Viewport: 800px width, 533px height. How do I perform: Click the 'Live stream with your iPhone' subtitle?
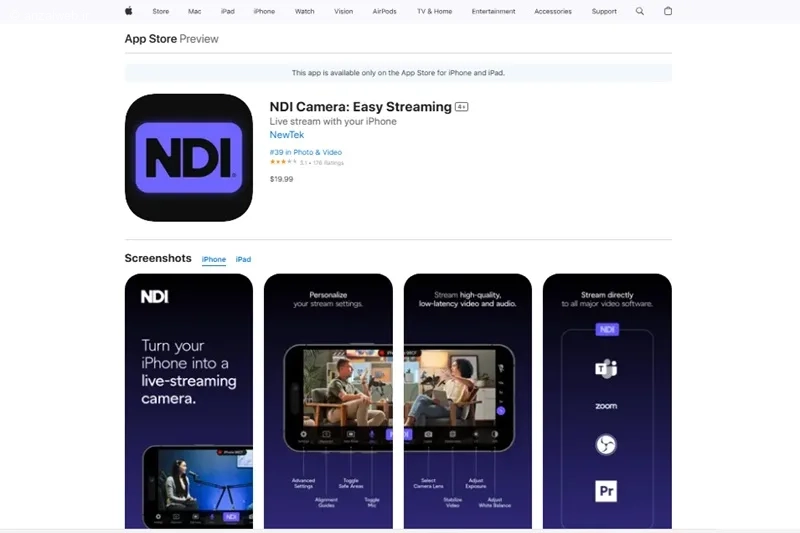pos(333,121)
